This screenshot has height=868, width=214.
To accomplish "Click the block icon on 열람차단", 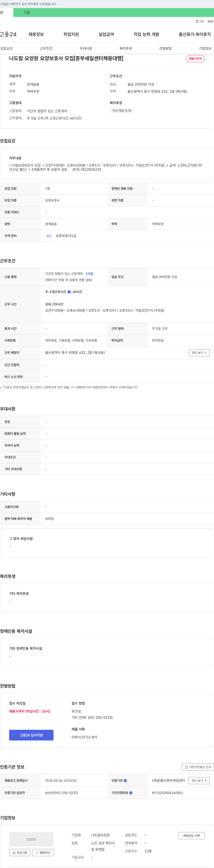I will point(37,852).
